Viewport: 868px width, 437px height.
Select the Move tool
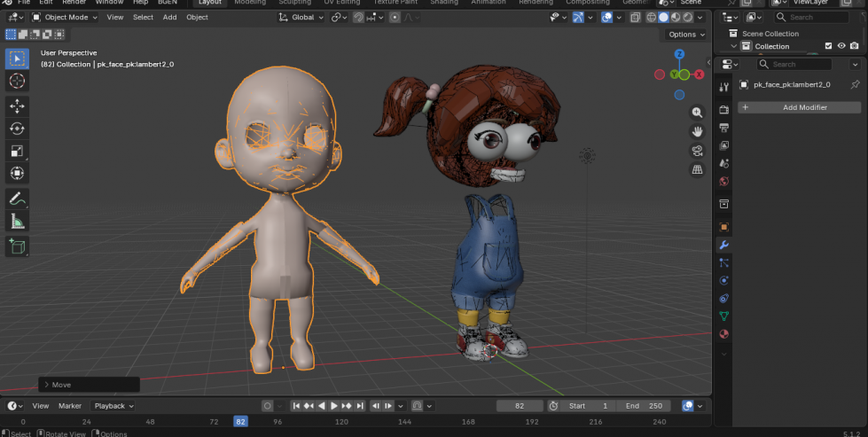(x=17, y=106)
